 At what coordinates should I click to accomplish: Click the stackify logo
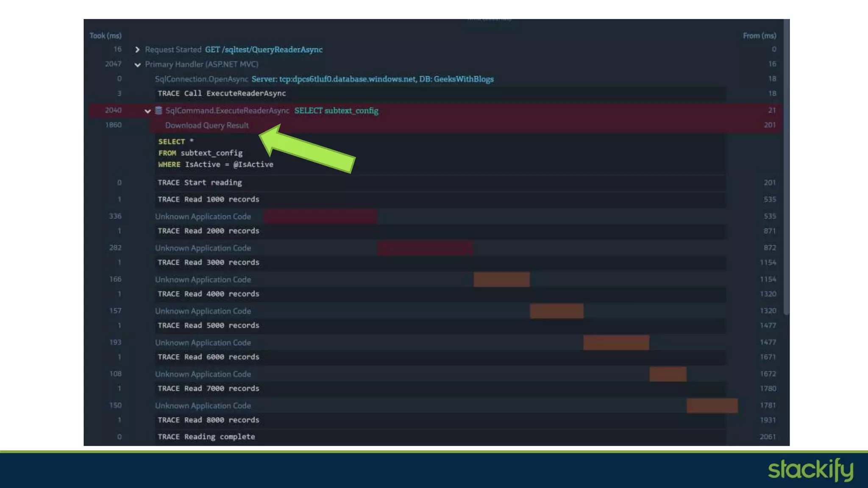click(810, 470)
